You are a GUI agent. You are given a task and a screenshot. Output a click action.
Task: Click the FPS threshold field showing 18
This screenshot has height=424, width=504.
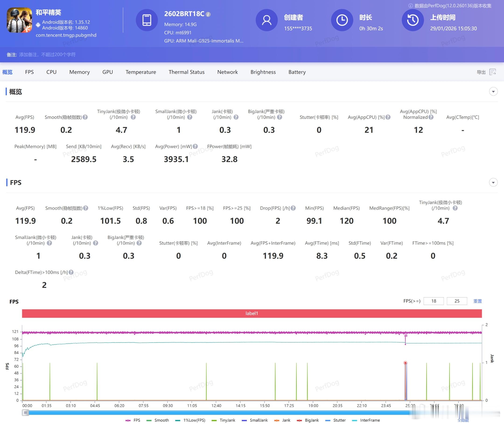[433, 301]
